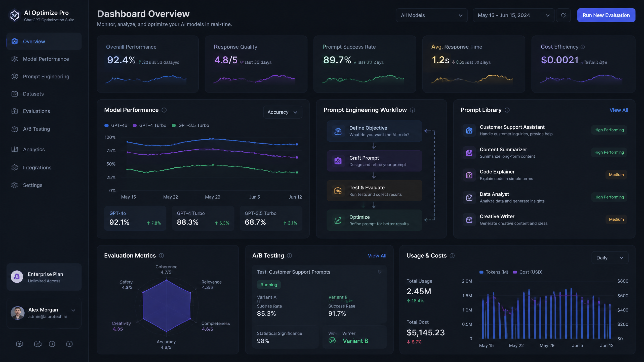Click the Code Explainer prompt icon
The width and height of the screenshot is (644, 362).
tap(469, 175)
